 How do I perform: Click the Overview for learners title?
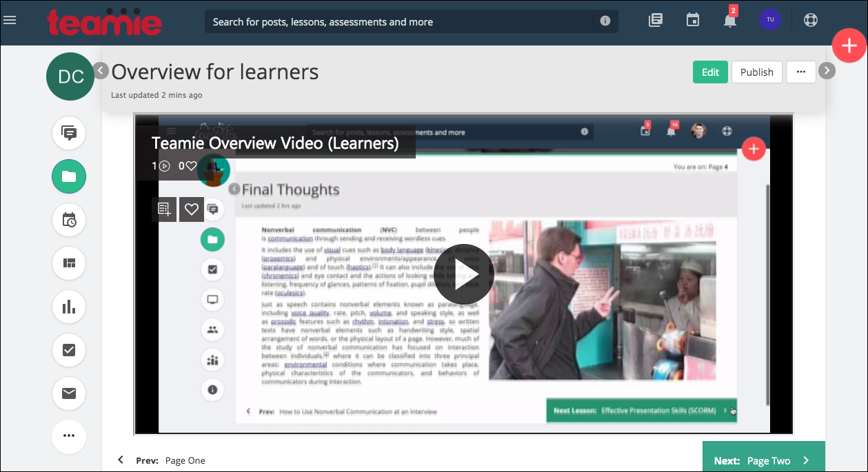click(215, 72)
